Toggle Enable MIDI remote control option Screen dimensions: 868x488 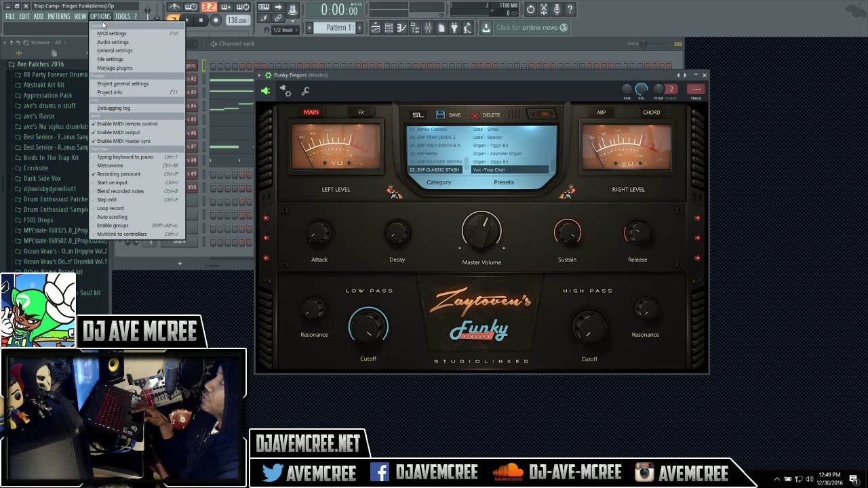click(127, 124)
